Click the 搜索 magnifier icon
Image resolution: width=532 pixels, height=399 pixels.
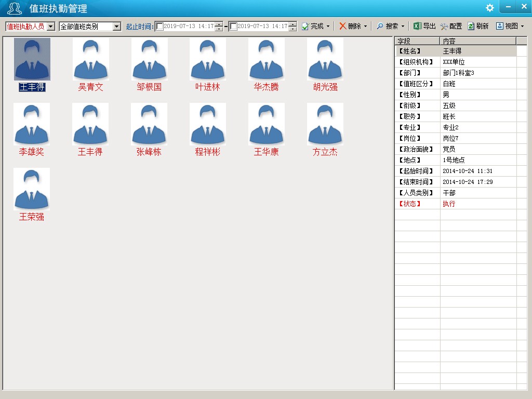point(380,26)
